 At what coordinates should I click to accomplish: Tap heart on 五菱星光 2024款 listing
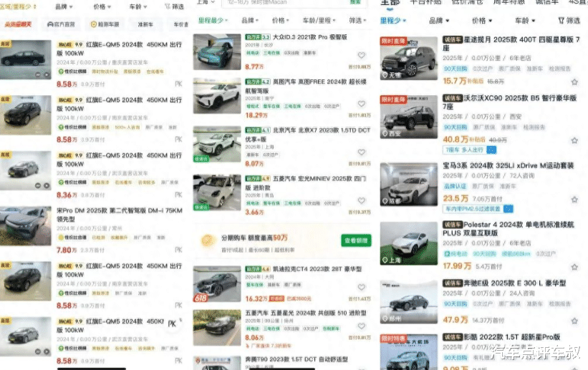(361, 326)
